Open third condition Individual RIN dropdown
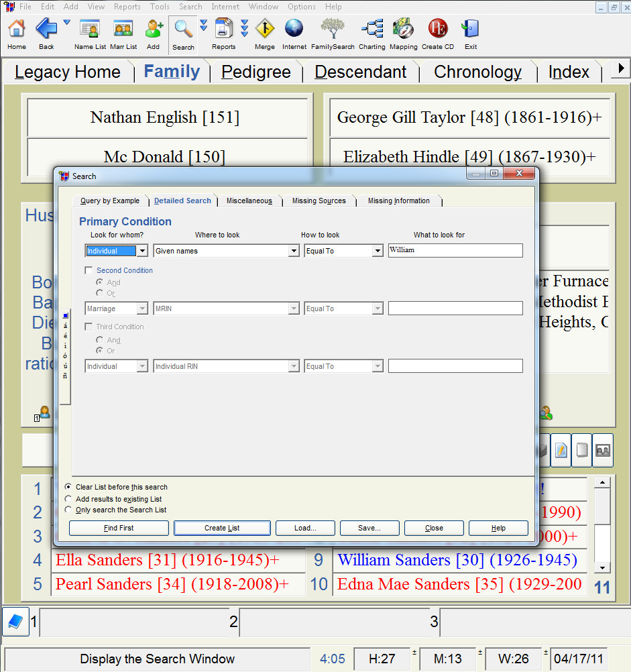631x672 pixels. tap(294, 366)
